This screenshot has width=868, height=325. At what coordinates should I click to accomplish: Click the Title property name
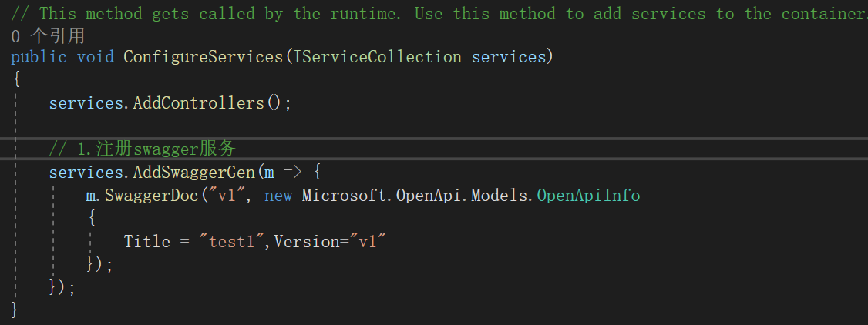click(146, 242)
